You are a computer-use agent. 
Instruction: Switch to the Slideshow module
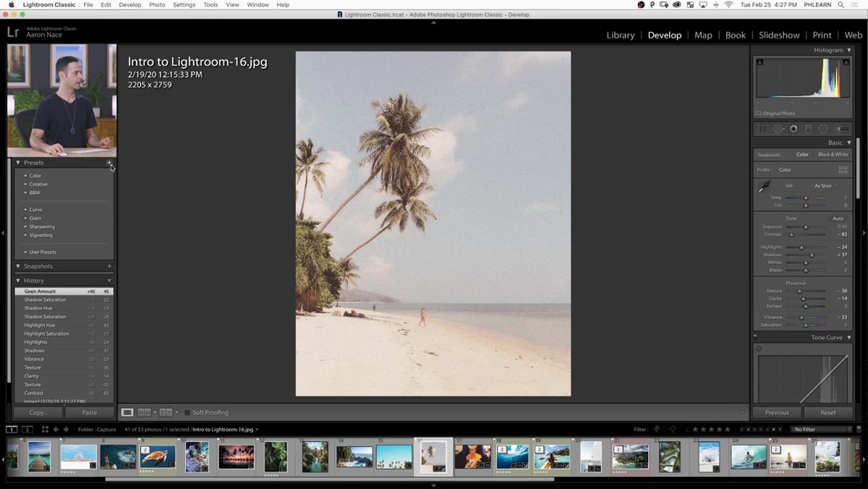click(779, 35)
